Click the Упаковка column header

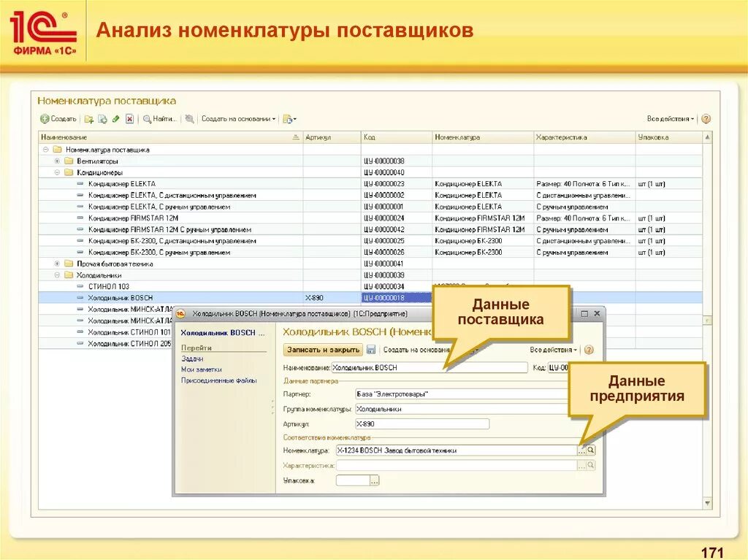(669, 137)
